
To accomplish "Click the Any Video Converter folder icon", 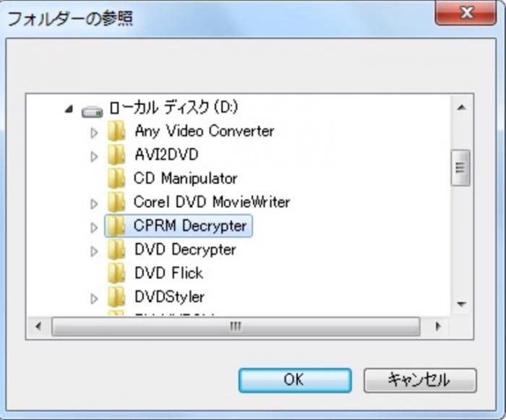I will (116, 131).
